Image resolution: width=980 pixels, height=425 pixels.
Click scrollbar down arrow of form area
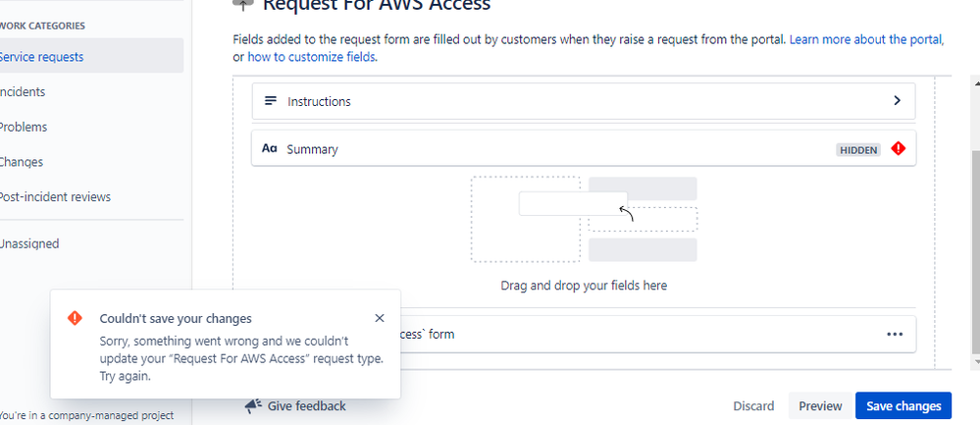[975, 361]
